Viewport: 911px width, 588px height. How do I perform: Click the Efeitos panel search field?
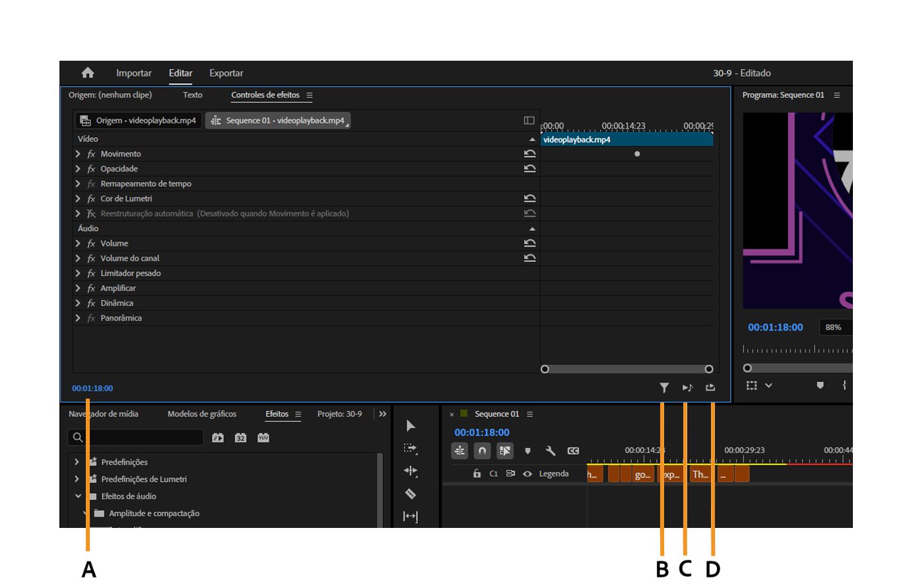[135, 438]
